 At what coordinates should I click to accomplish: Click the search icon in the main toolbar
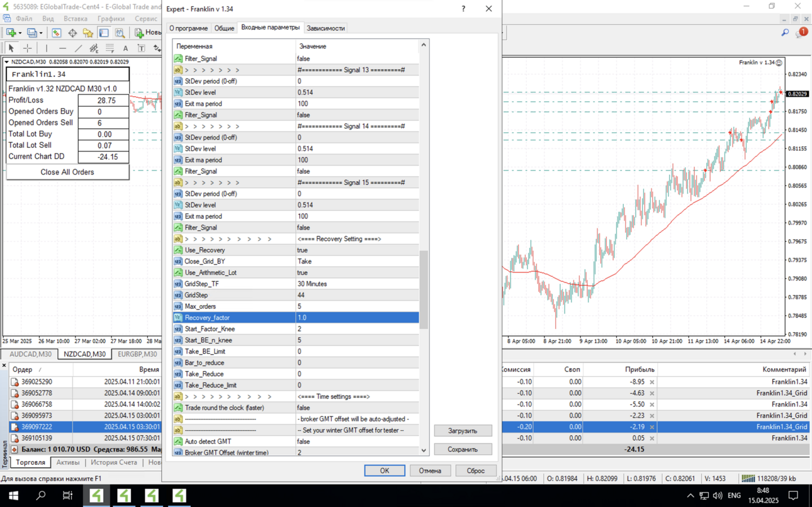pyautogui.click(x=785, y=33)
